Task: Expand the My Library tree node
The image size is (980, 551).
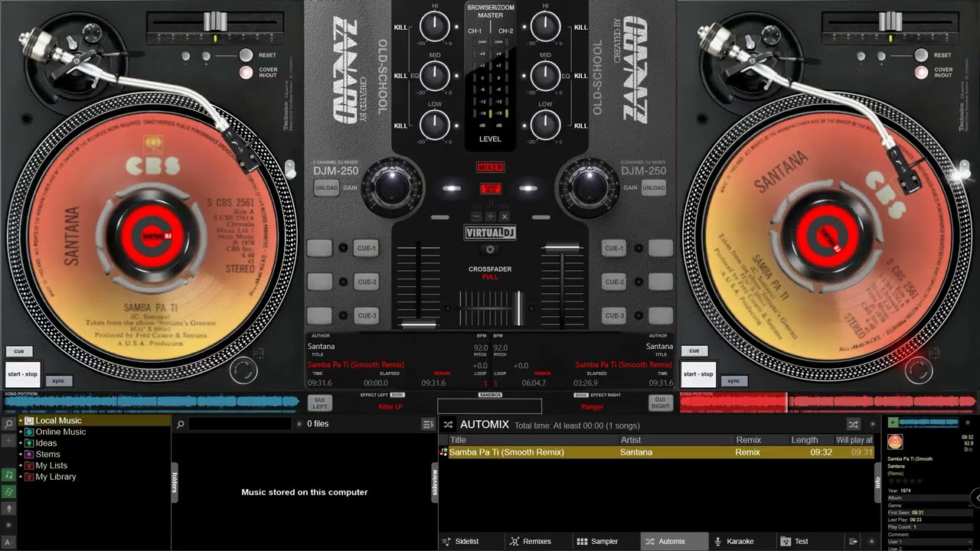Action: point(21,477)
